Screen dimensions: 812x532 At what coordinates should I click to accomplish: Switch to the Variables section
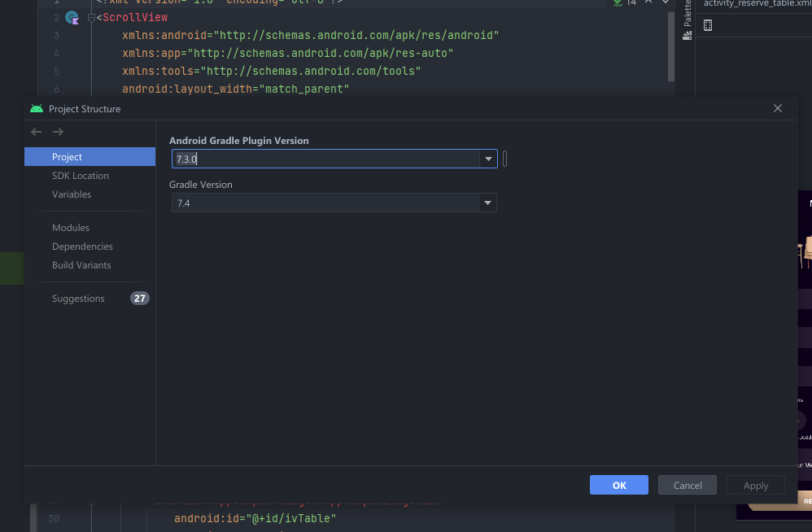pos(72,194)
